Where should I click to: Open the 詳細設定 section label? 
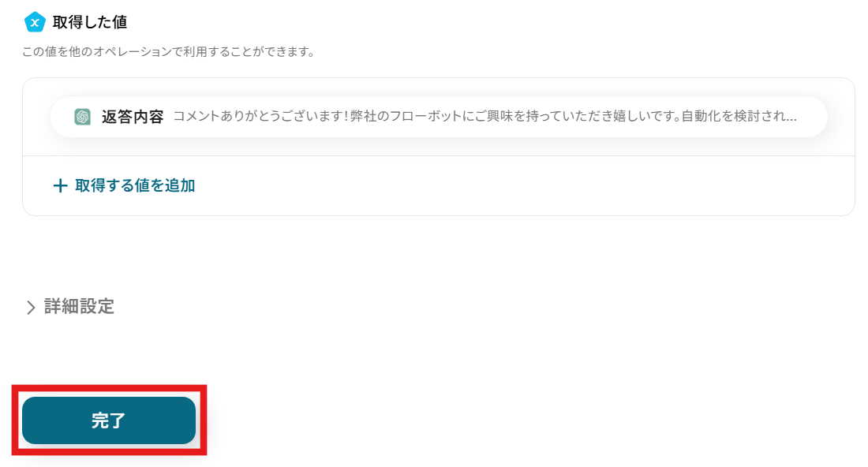tap(79, 306)
